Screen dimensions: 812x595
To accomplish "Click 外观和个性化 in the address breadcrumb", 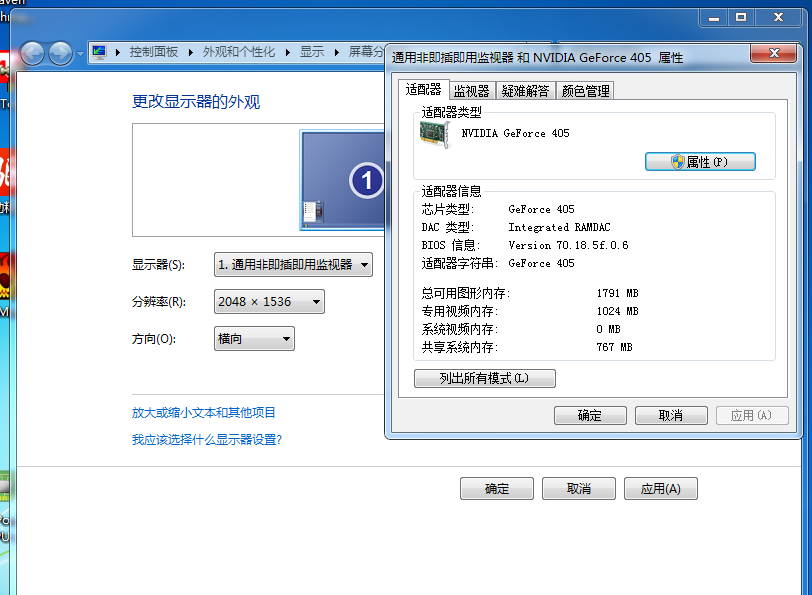I will pos(239,52).
